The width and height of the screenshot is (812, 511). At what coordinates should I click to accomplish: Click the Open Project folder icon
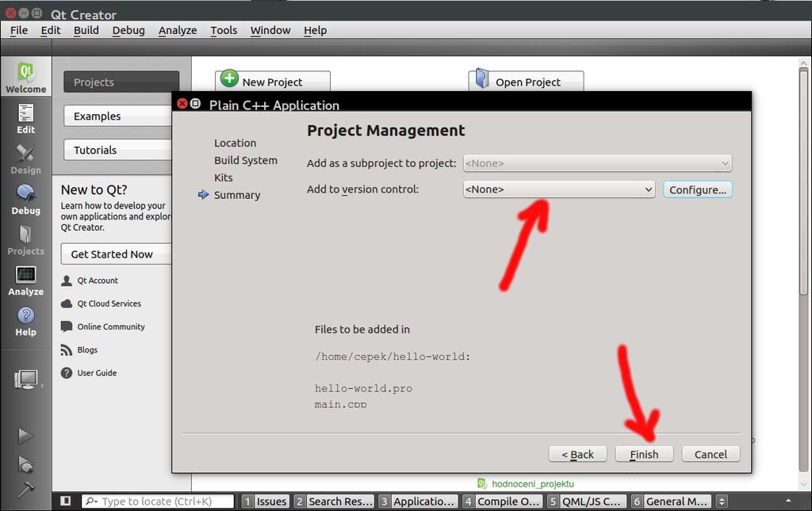pos(481,78)
